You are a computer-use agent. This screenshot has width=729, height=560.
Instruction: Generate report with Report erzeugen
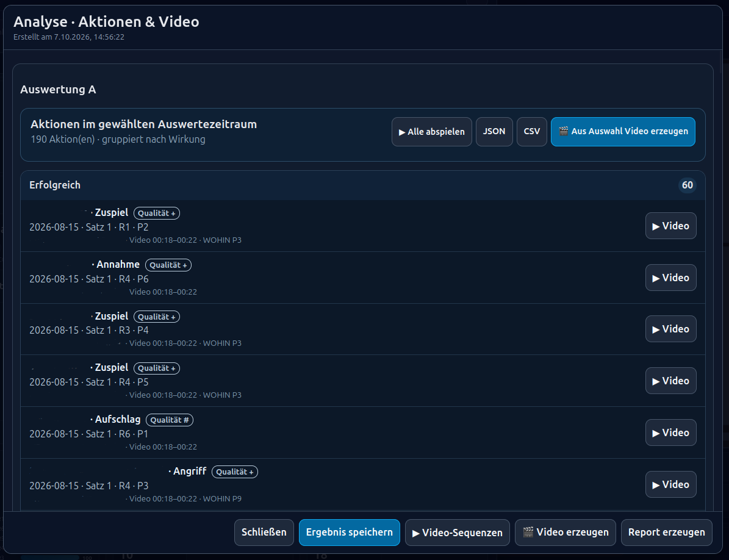tap(666, 532)
